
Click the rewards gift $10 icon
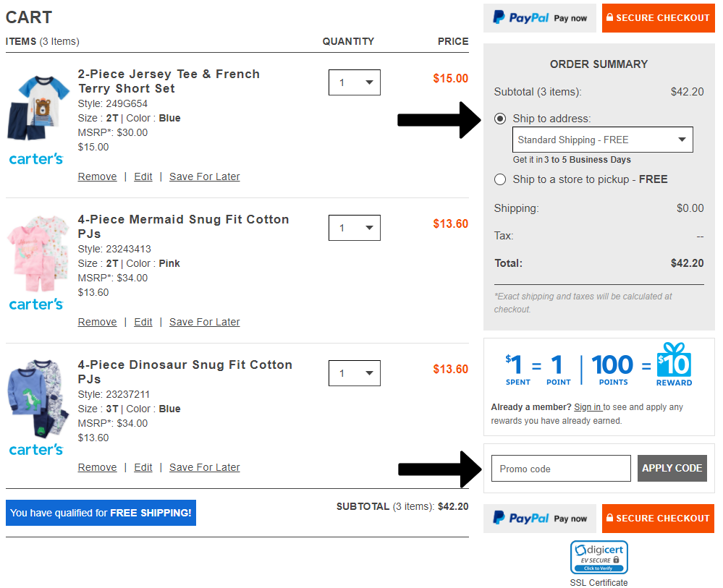tap(674, 360)
